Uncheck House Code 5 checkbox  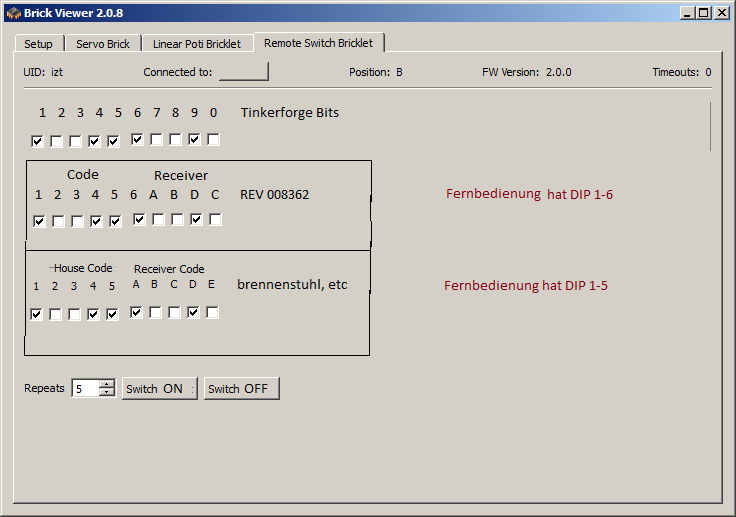pyautogui.click(x=112, y=314)
